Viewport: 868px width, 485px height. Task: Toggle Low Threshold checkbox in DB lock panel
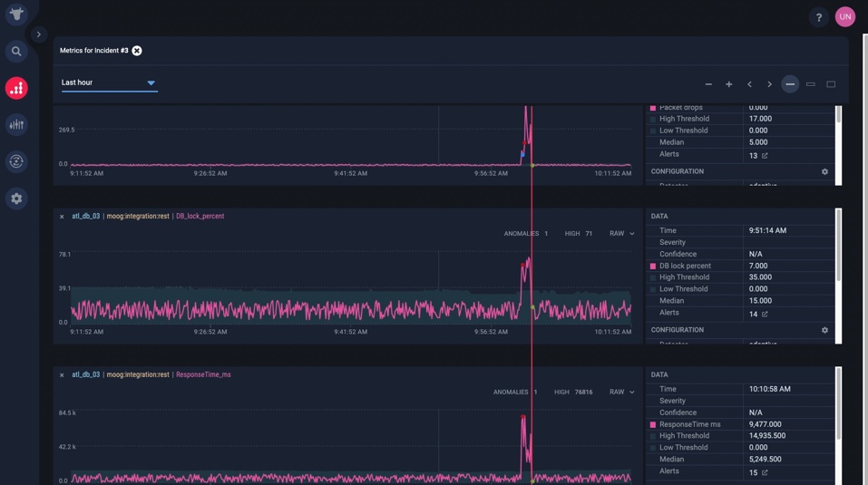pos(653,289)
